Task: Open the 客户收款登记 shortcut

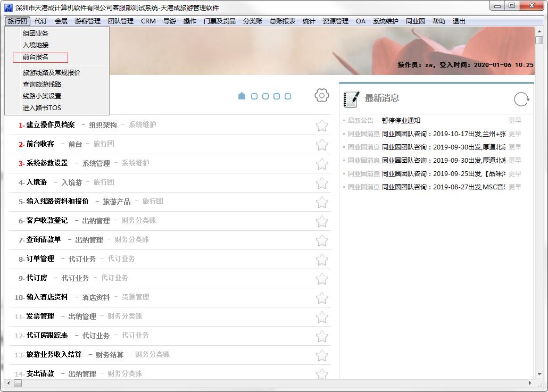Action: click(47, 220)
